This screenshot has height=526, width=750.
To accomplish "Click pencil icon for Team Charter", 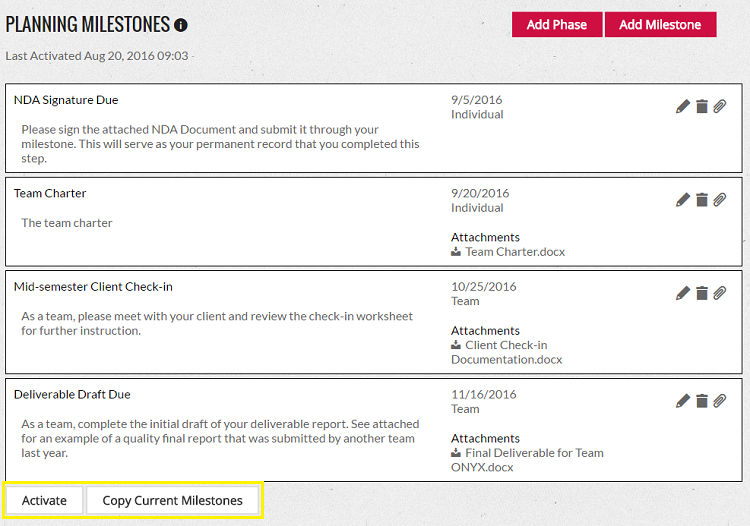I will pyautogui.click(x=683, y=200).
